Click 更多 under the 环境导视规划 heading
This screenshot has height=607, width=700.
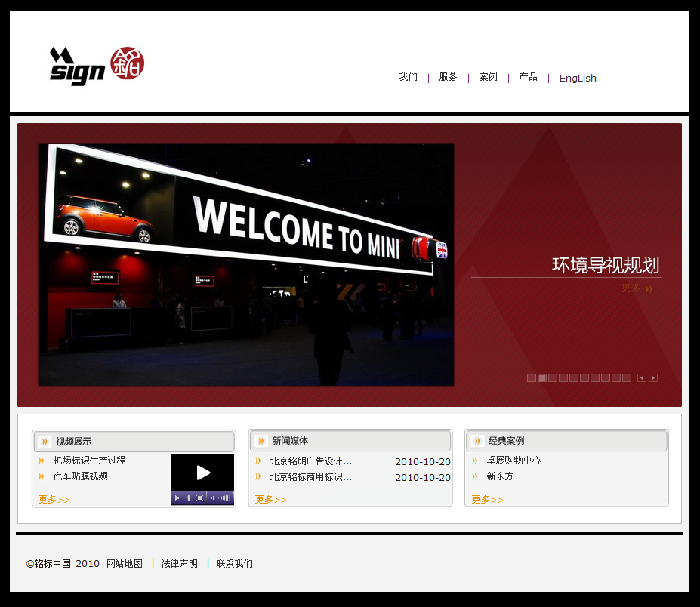click(637, 288)
